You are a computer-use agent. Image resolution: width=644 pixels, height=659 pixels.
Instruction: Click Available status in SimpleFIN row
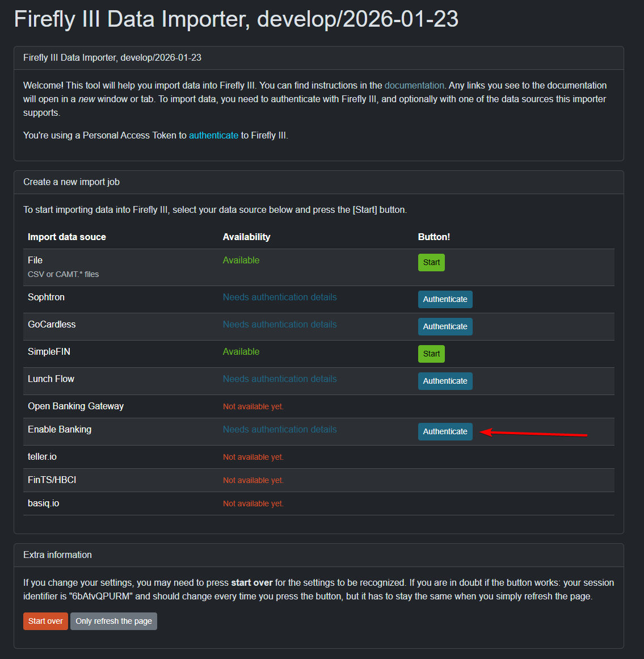tap(241, 352)
